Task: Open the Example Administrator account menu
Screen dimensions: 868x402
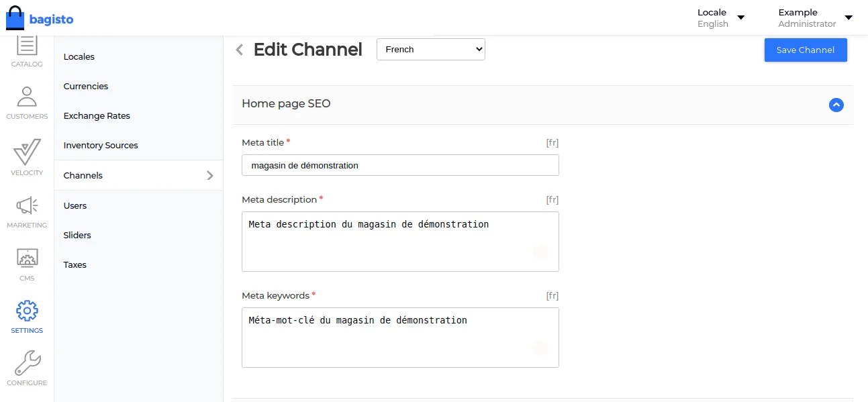Action: tap(815, 18)
